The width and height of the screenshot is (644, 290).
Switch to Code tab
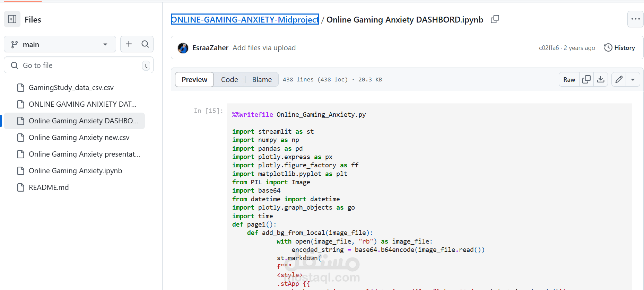point(229,80)
